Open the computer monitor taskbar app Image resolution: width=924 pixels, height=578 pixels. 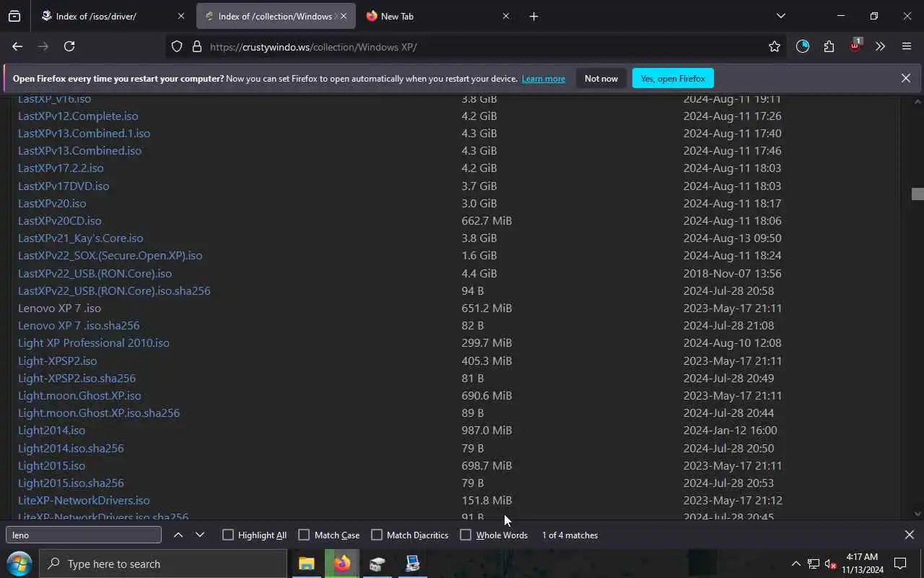coord(413,564)
